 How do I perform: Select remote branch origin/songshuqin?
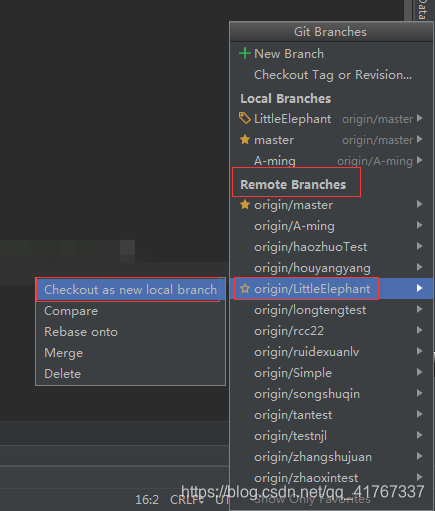pyautogui.click(x=331, y=393)
